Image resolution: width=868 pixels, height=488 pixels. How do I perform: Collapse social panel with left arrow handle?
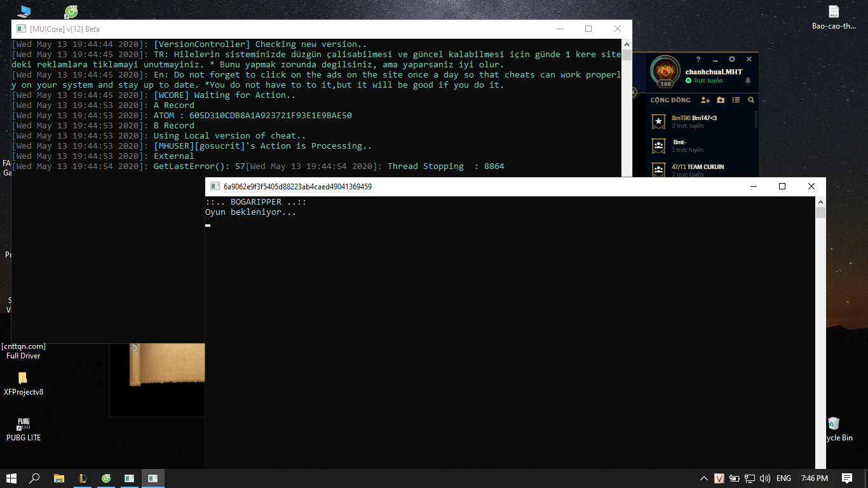click(634, 92)
